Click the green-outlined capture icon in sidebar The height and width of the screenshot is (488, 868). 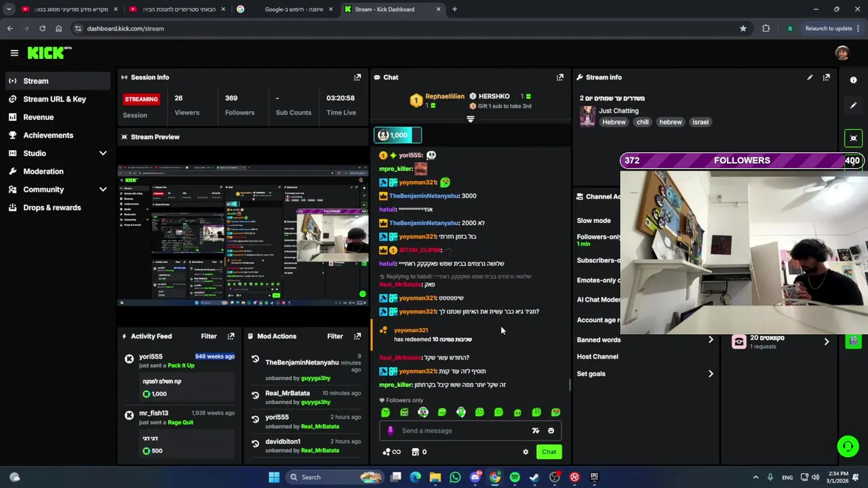pyautogui.click(x=853, y=138)
